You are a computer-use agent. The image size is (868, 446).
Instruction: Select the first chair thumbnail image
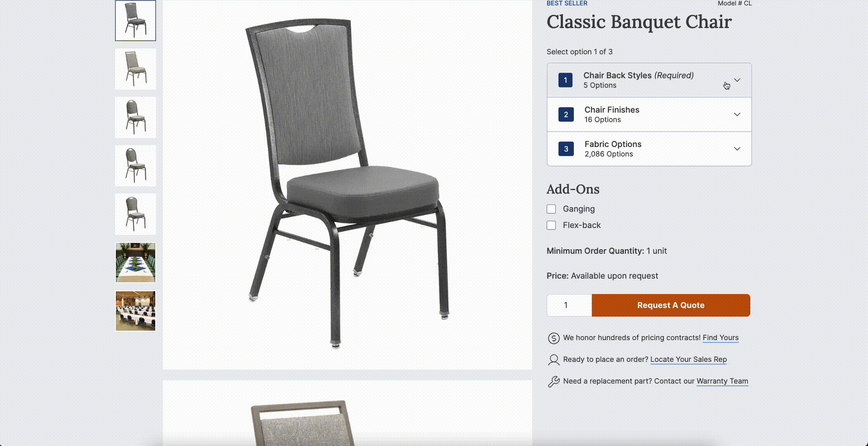pos(135,20)
